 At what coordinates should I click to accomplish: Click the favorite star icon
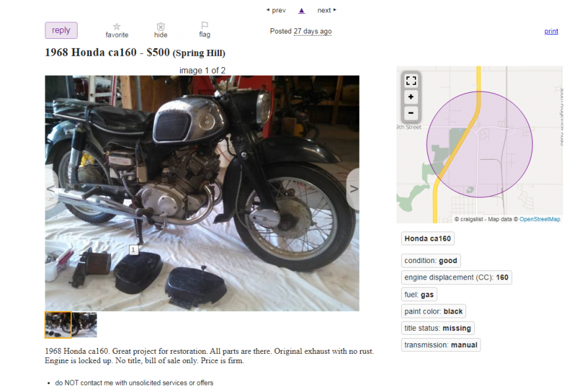117,26
